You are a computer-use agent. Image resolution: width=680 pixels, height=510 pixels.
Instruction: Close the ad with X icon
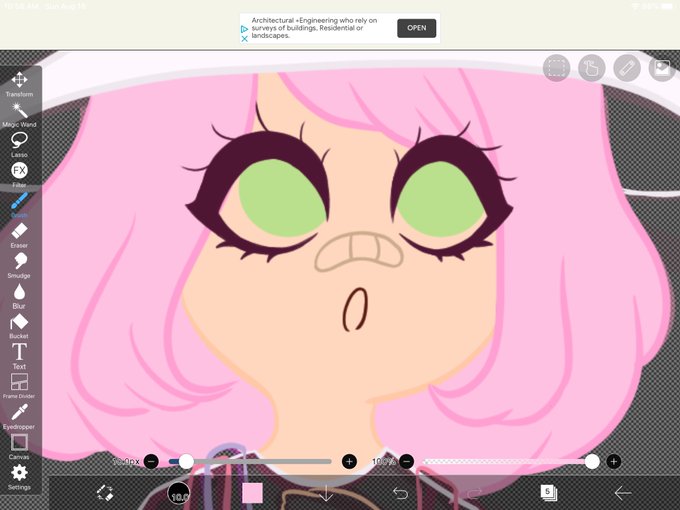coord(245,39)
